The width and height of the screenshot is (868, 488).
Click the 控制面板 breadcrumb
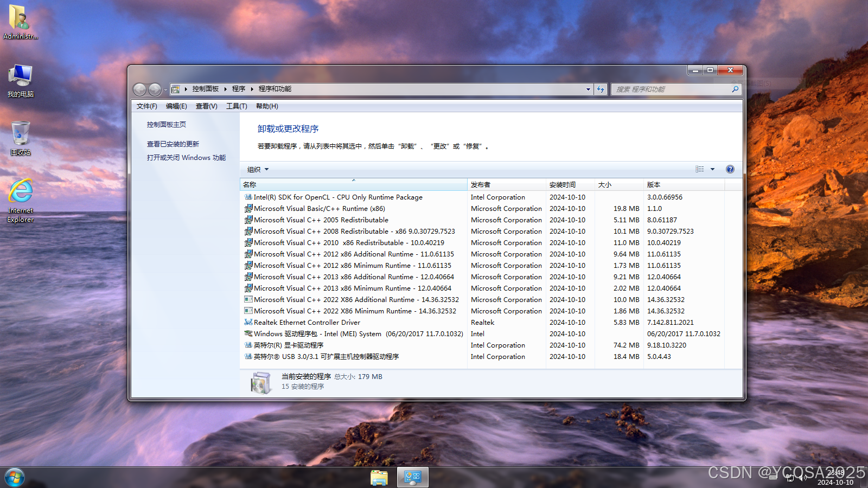click(205, 89)
